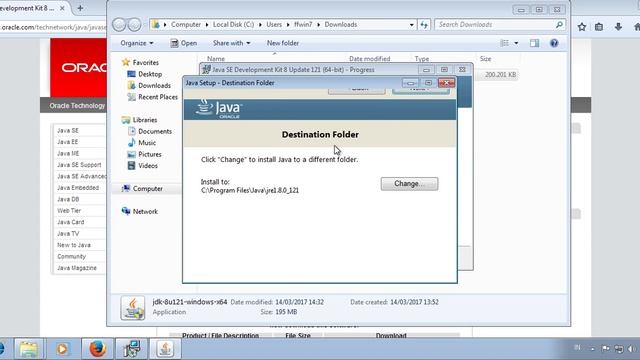
Task: Close the browser tab with X
Action: tap(62, 8)
